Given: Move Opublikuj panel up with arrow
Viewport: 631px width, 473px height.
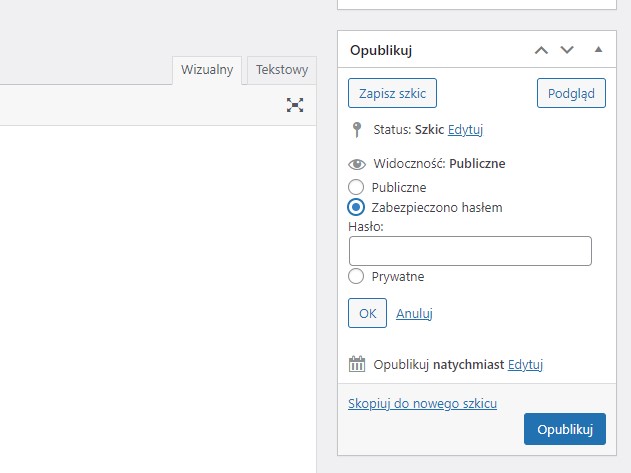Looking at the screenshot, I should [x=541, y=50].
